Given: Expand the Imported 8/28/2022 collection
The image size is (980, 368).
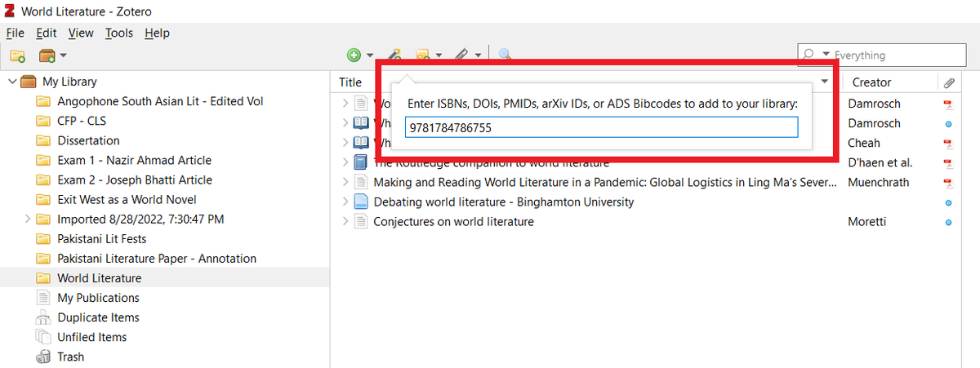Looking at the screenshot, I should pyautogui.click(x=29, y=219).
